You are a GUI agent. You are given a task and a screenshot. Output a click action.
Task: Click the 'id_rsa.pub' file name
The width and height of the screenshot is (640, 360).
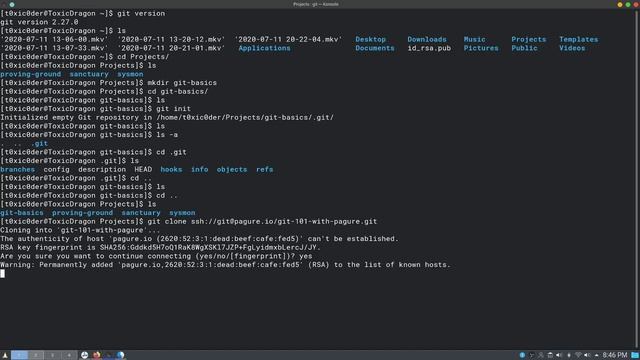click(x=429, y=48)
